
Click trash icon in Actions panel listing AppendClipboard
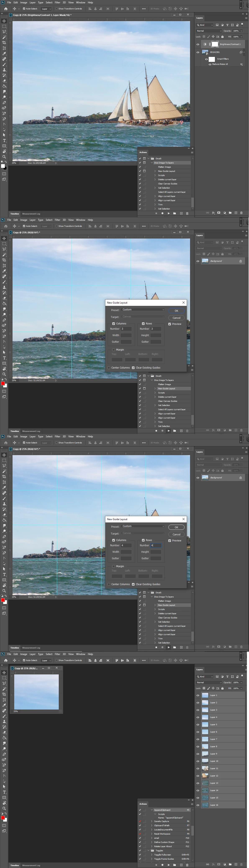(187, 865)
